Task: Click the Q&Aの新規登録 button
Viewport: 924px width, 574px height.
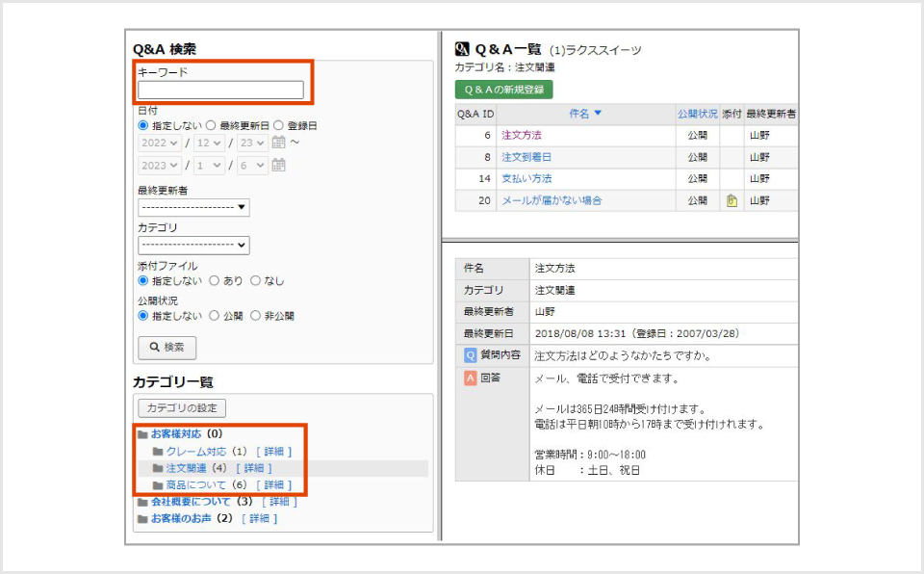Action: tap(503, 89)
